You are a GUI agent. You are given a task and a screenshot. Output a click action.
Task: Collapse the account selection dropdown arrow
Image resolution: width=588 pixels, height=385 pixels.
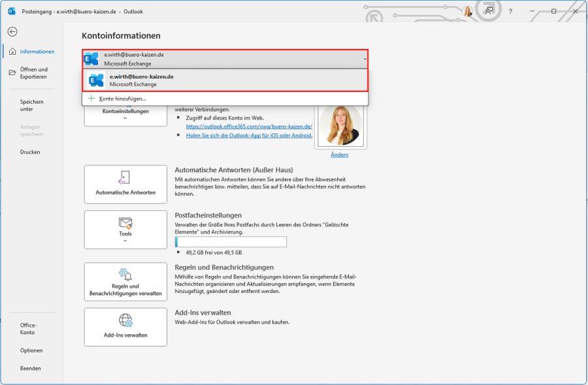click(x=365, y=59)
